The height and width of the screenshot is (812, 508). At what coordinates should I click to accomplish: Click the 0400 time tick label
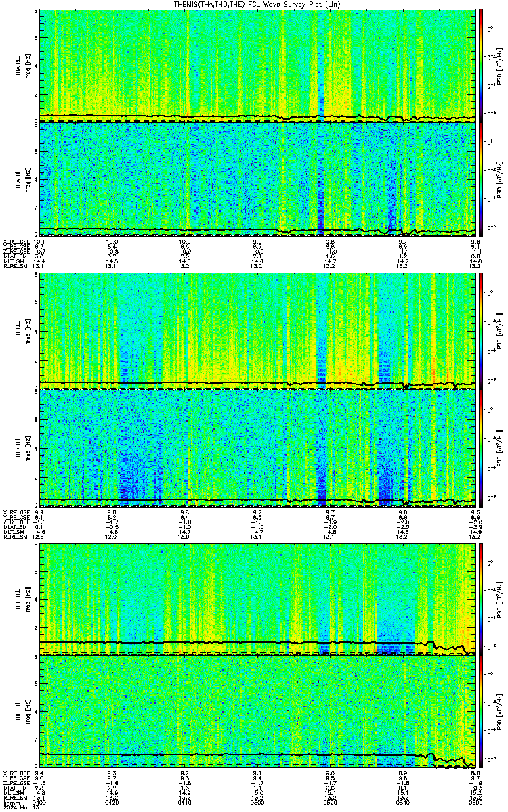point(39,802)
